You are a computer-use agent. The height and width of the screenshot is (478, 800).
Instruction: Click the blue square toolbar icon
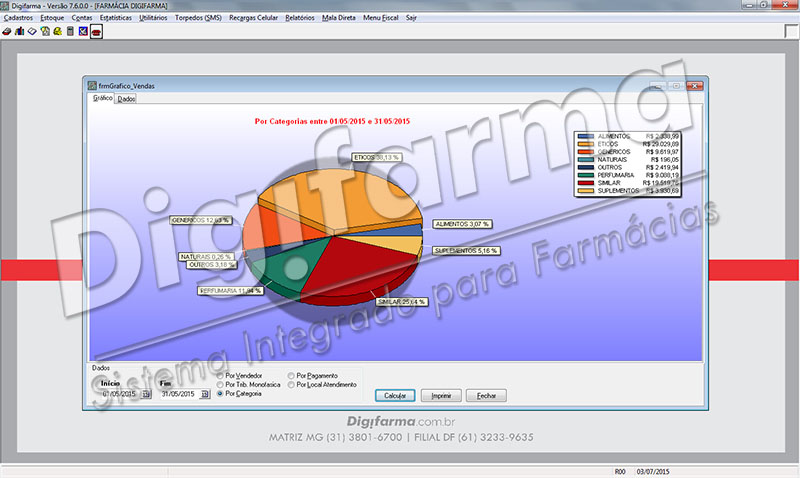tap(83, 32)
